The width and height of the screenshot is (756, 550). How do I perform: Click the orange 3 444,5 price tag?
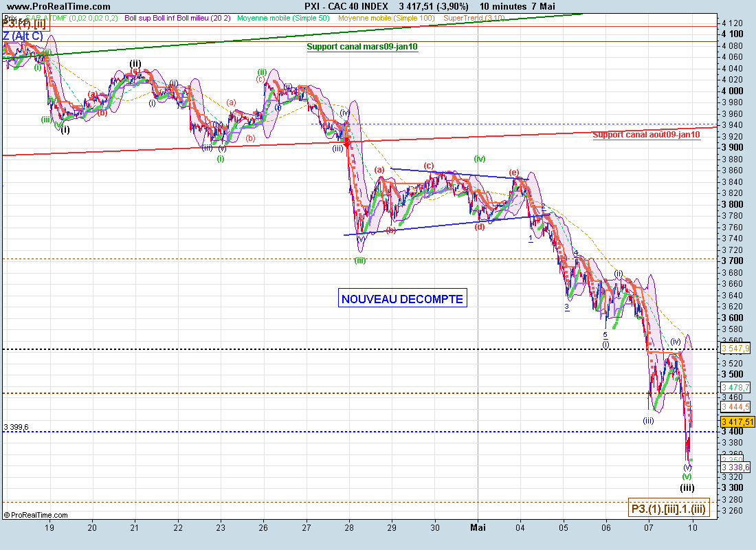click(x=735, y=407)
